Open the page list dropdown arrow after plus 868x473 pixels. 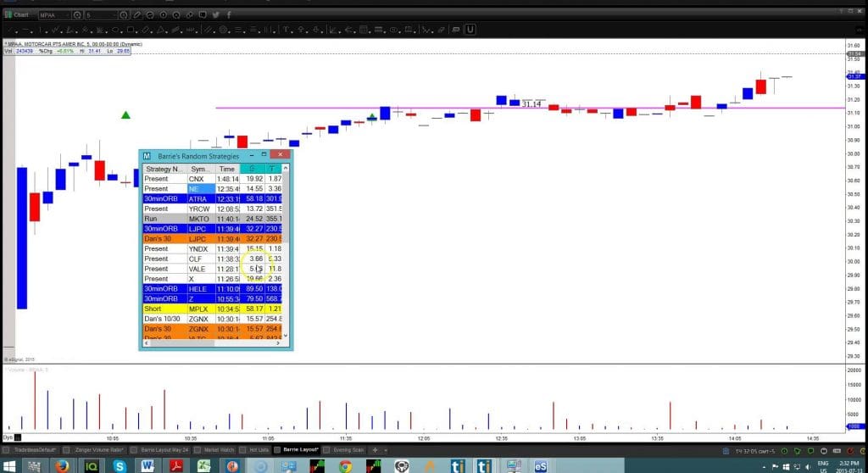386,450
